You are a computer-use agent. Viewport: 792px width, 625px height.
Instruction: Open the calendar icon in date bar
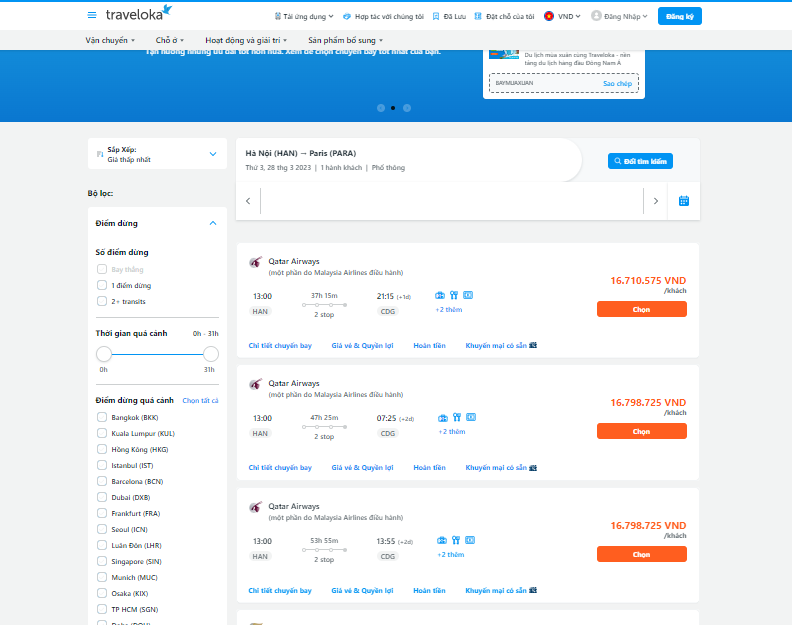(683, 201)
